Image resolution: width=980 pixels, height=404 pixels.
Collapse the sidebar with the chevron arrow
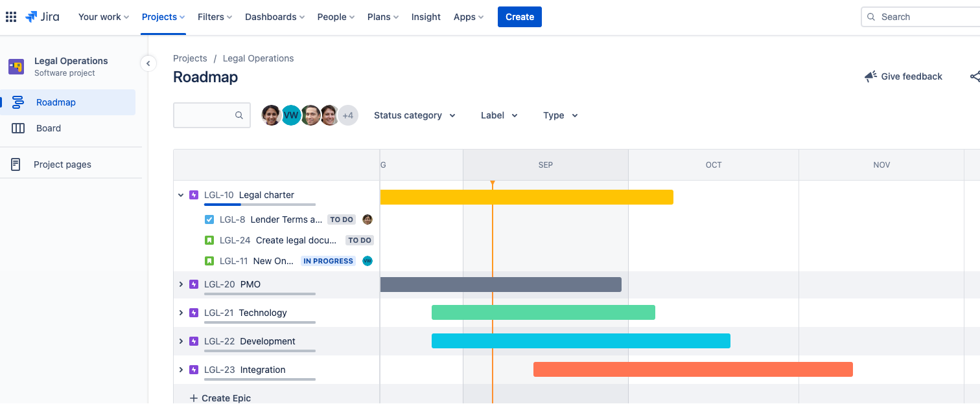[148, 63]
